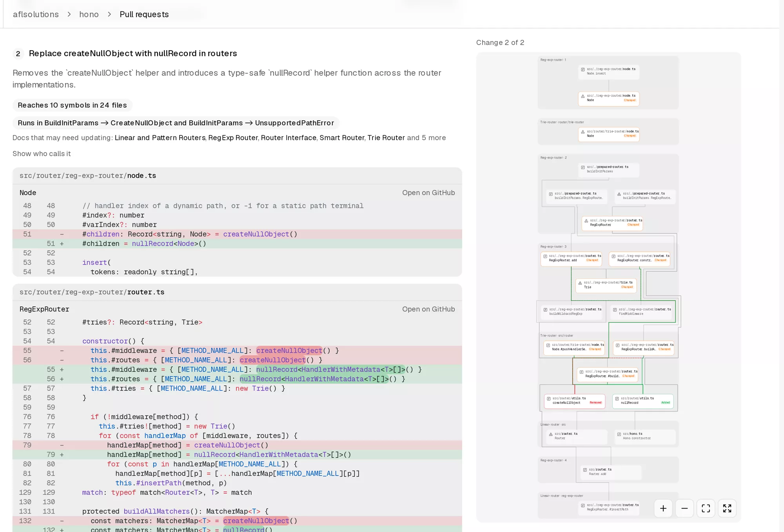Click the Change 2 of 2 label
The image size is (784, 532).
(500, 42)
